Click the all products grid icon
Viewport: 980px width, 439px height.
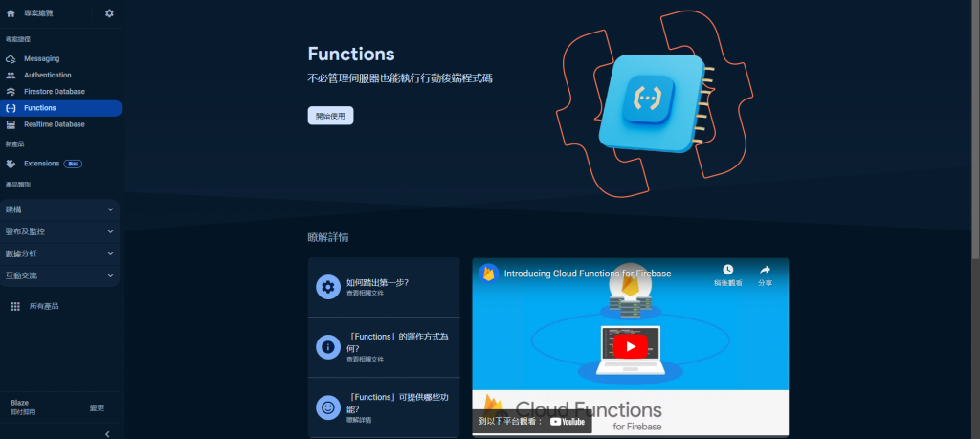tap(15, 307)
